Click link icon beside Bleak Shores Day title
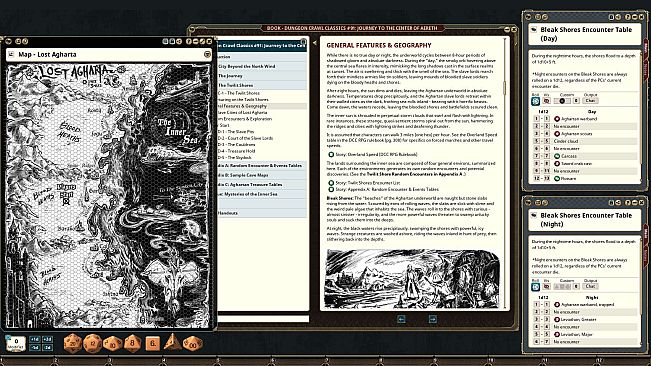Viewport: 651px width, 366px height. [534, 30]
